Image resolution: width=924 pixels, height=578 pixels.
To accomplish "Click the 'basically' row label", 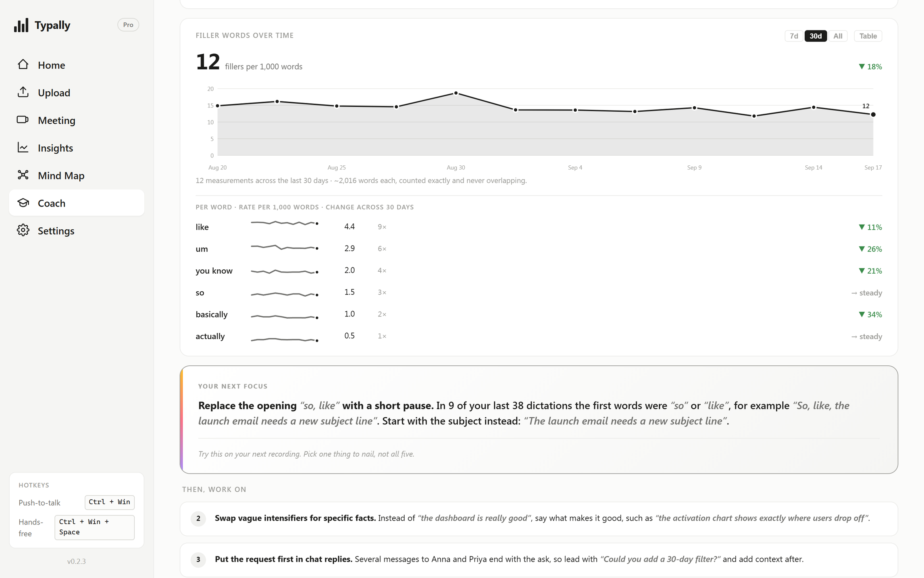I will [211, 315].
